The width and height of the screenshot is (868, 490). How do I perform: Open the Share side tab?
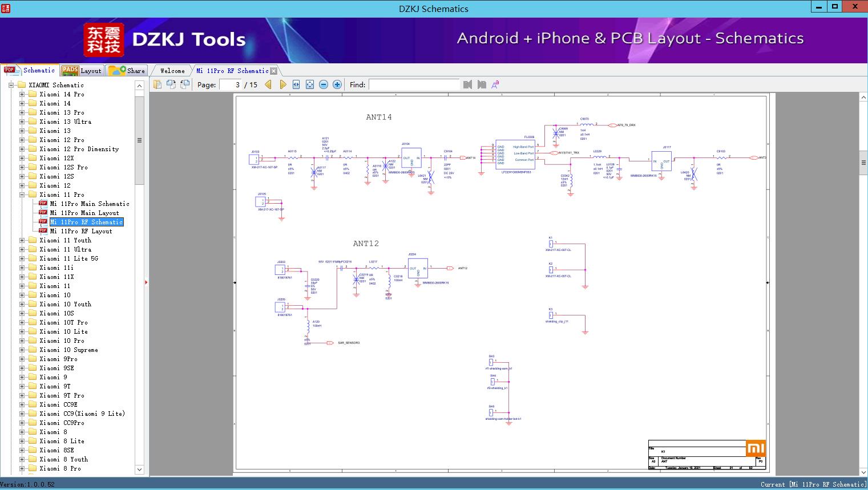(127, 71)
